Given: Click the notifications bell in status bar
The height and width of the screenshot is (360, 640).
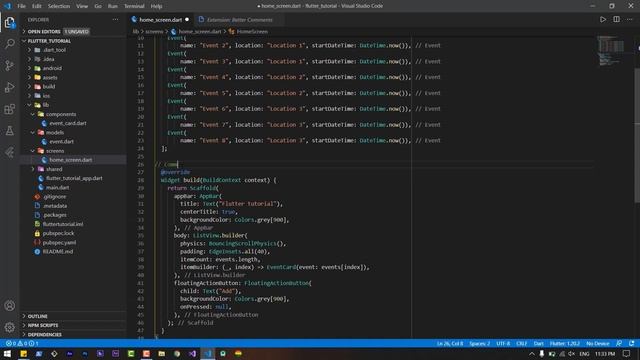Looking at the screenshot, I should 631,343.
